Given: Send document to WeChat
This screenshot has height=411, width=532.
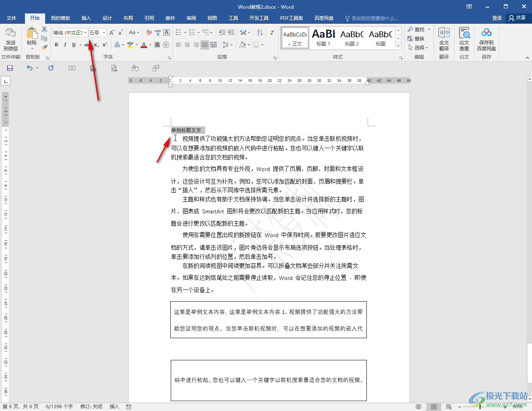Looking at the screenshot, I should pos(11,40).
